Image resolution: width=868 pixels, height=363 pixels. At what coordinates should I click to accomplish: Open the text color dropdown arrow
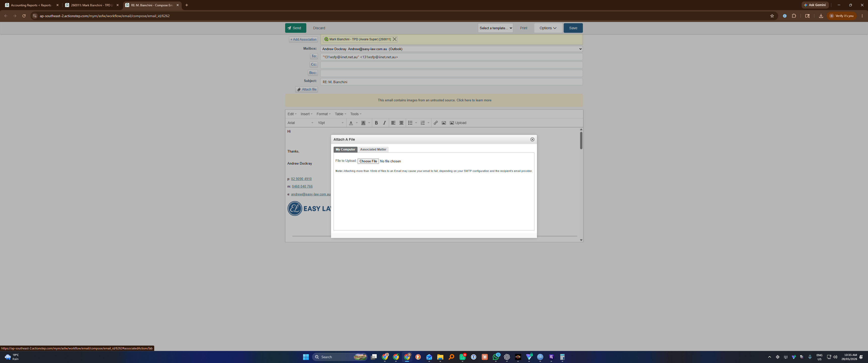point(357,123)
